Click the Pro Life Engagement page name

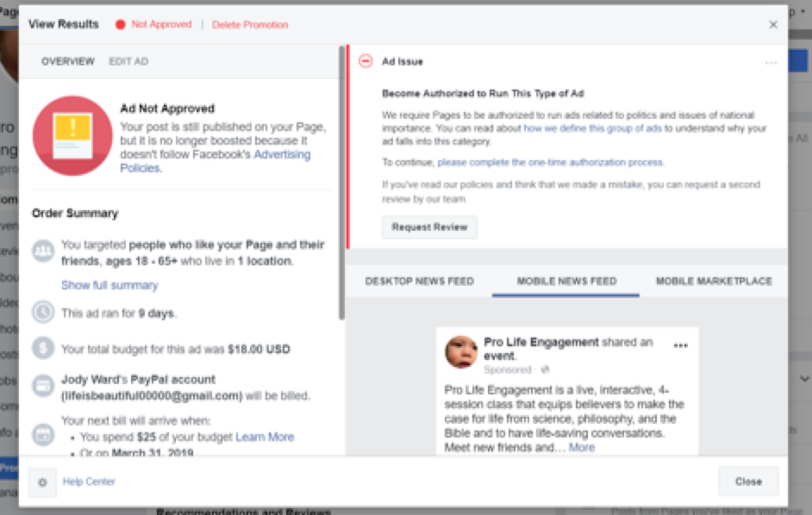541,342
